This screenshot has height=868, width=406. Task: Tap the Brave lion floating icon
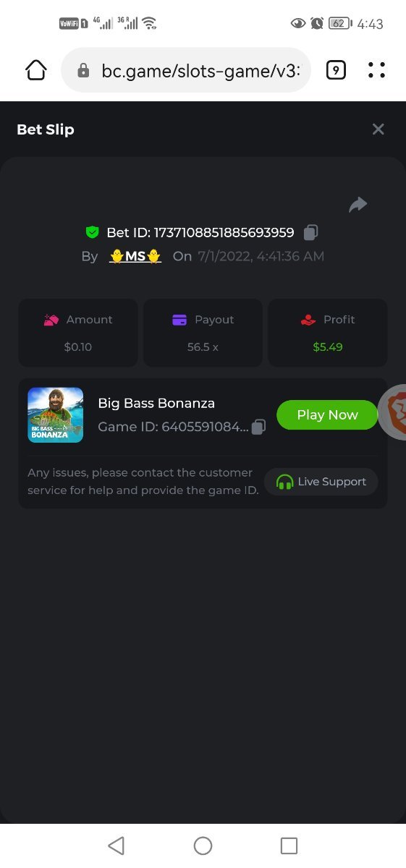[x=393, y=412]
